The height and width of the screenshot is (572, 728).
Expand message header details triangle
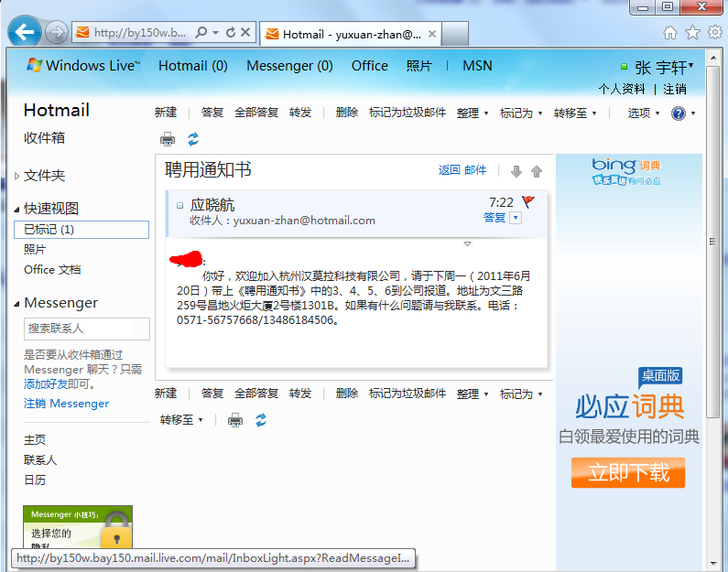point(468,243)
